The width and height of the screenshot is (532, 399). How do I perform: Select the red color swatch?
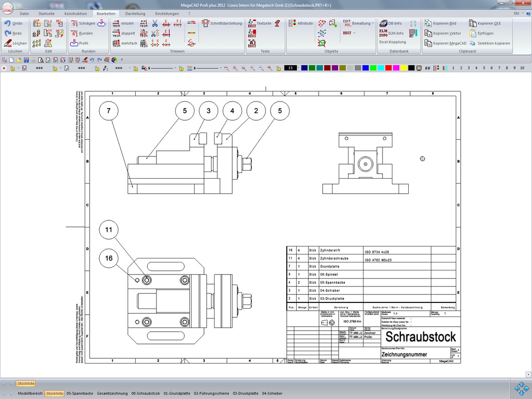pyautogui.click(x=388, y=68)
